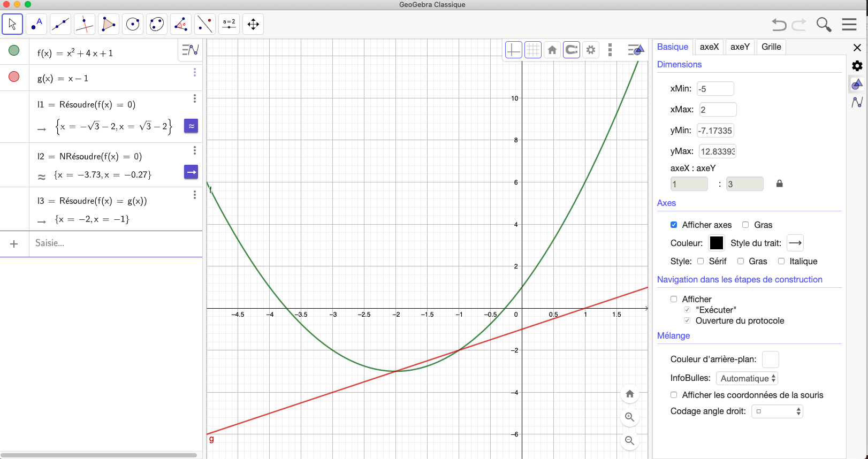Select the Point tool in toolbar
868x459 pixels.
[x=36, y=24]
